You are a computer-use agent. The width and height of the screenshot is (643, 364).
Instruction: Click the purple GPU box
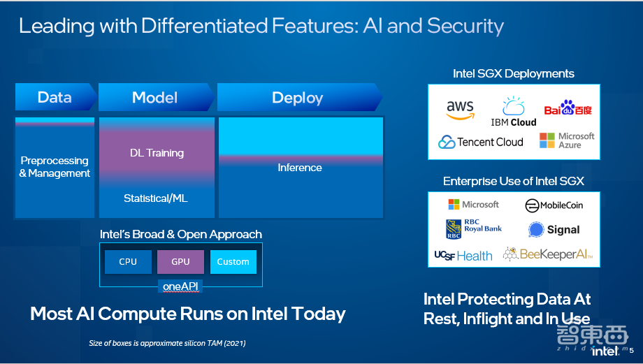(x=180, y=262)
